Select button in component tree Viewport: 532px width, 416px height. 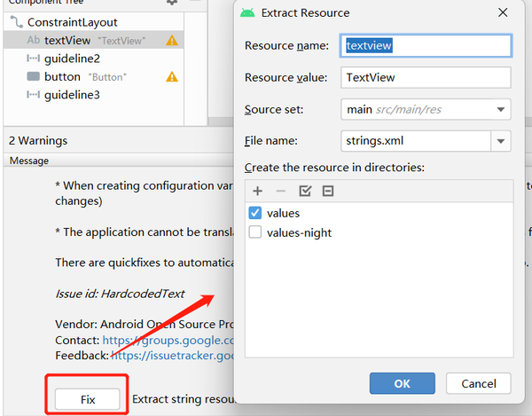point(62,76)
